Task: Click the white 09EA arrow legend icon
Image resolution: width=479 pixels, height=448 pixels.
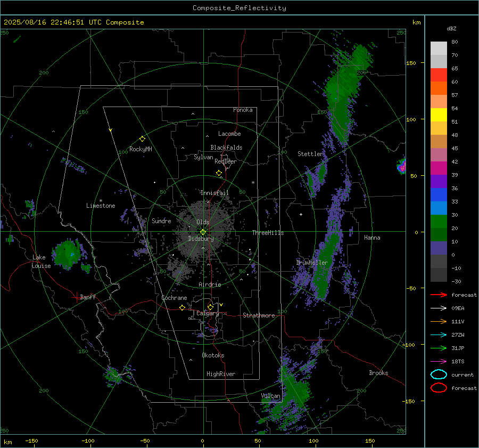Action: (439, 308)
